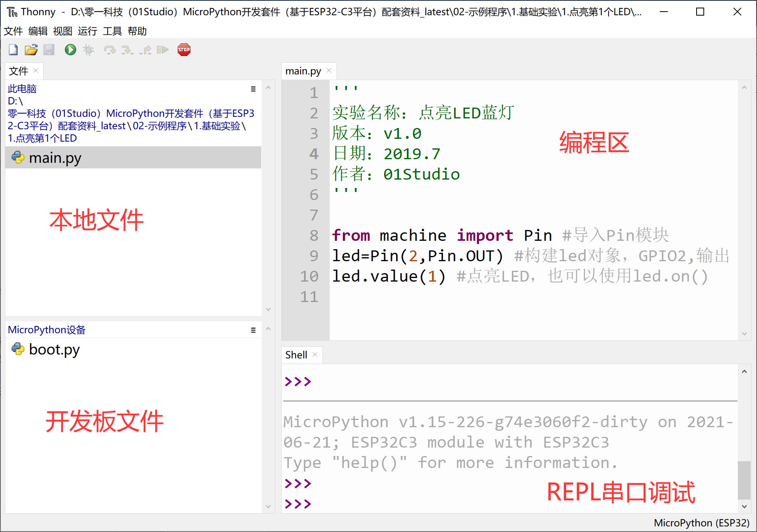The image size is (757, 532).
Task: Click MicroPython (ESP32) interpreter selector
Action: click(x=701, y=522)
